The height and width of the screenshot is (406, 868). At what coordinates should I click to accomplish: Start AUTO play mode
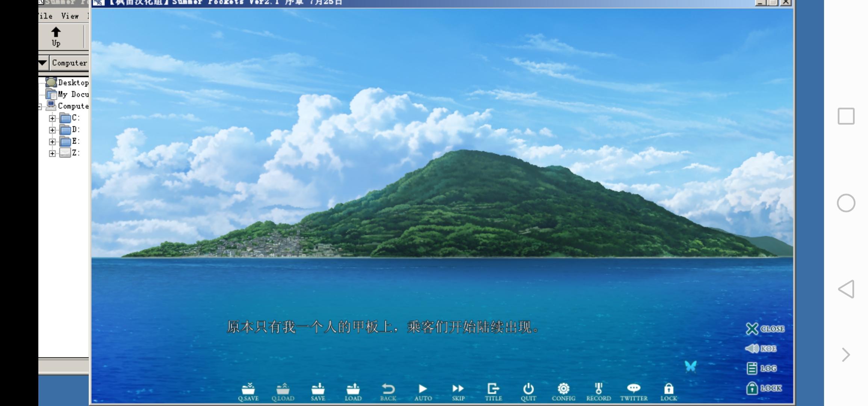[x=423, y=392]
